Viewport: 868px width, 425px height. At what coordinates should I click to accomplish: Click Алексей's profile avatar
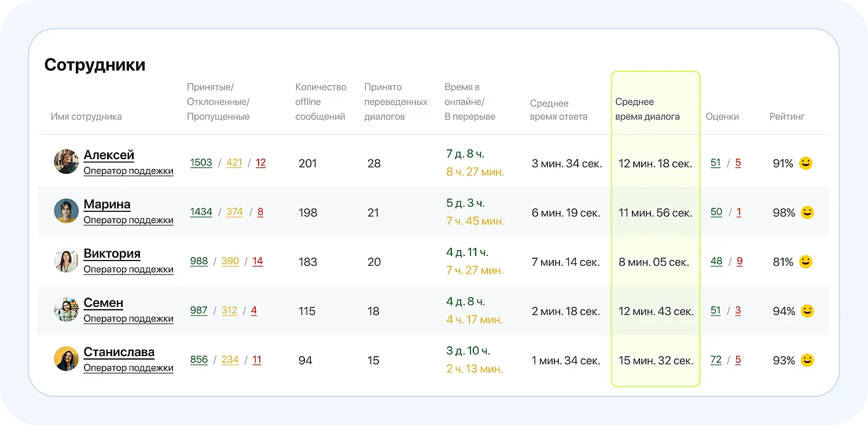click(66, 162)
